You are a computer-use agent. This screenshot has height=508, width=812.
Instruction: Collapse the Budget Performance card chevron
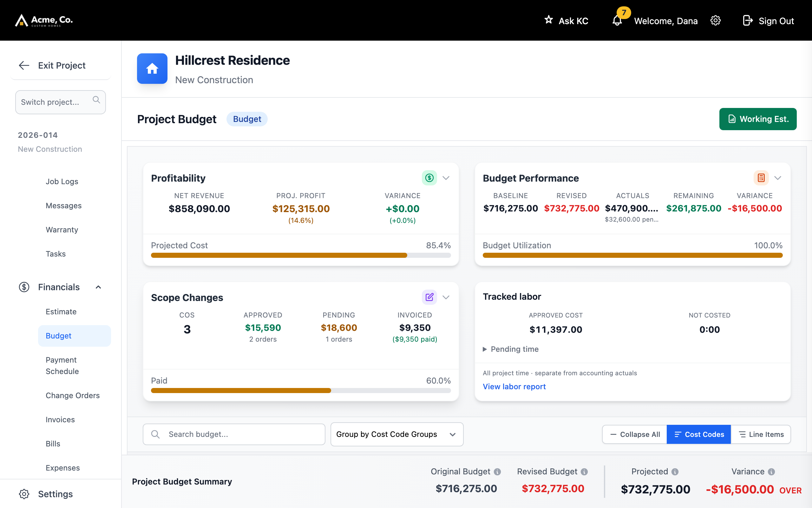(778, 178)
